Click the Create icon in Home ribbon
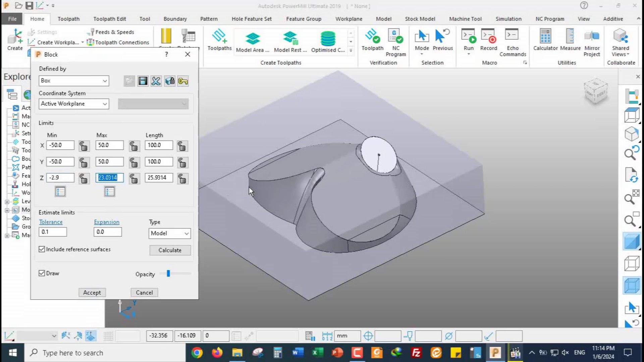This screenshot has height=362, width=644. 15,40
